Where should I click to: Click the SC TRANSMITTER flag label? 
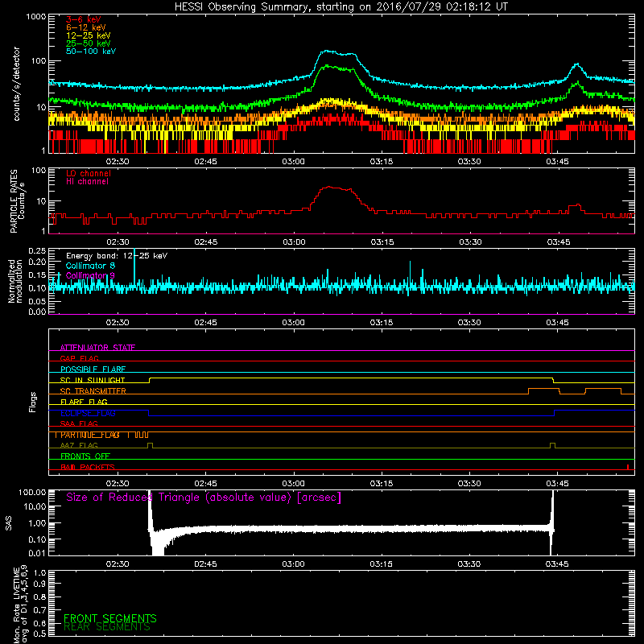[x=93, y=391]
